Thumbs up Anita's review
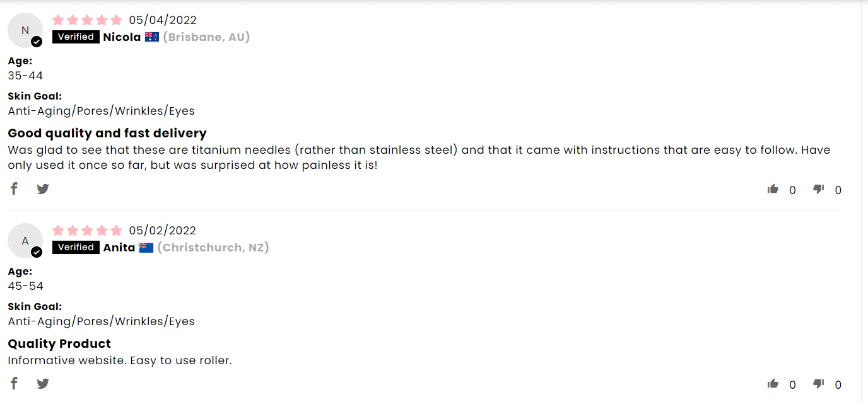 click(x=773, y=384)
